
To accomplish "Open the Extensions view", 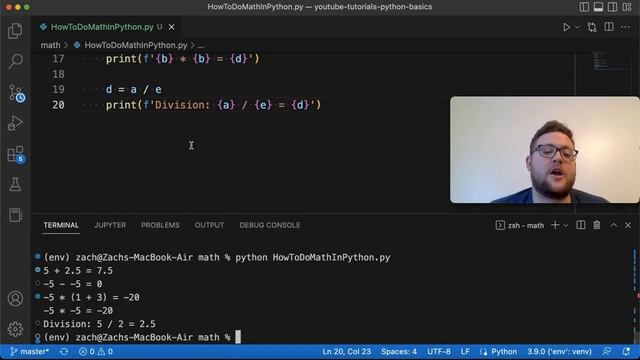I will pyautogui.click(x=16, y=154).
